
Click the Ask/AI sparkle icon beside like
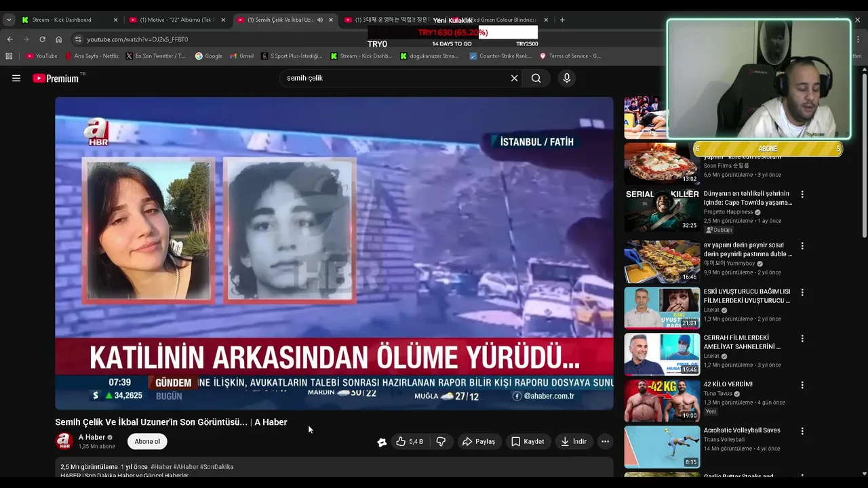click(382, 442)
